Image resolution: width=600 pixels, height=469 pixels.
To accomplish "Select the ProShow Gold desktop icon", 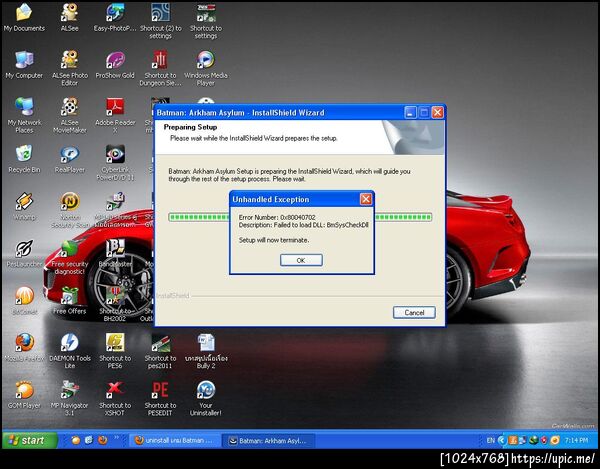I will pos(115,64).
